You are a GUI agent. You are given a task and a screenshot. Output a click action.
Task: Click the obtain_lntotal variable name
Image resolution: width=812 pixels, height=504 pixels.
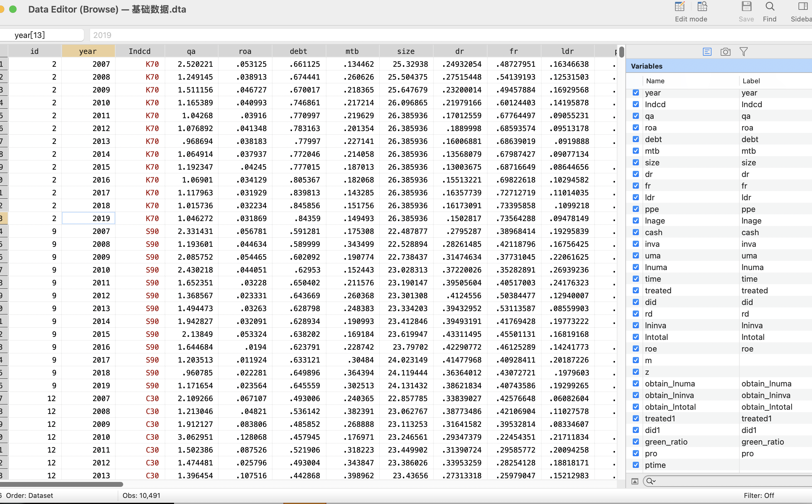tap(670, 407)
